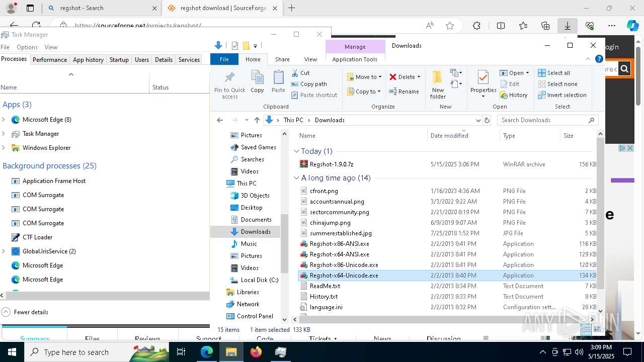Viewport: 644px width, 362px height.
Task: Open the Explorer File tab
Action: (x=224, y=59)
